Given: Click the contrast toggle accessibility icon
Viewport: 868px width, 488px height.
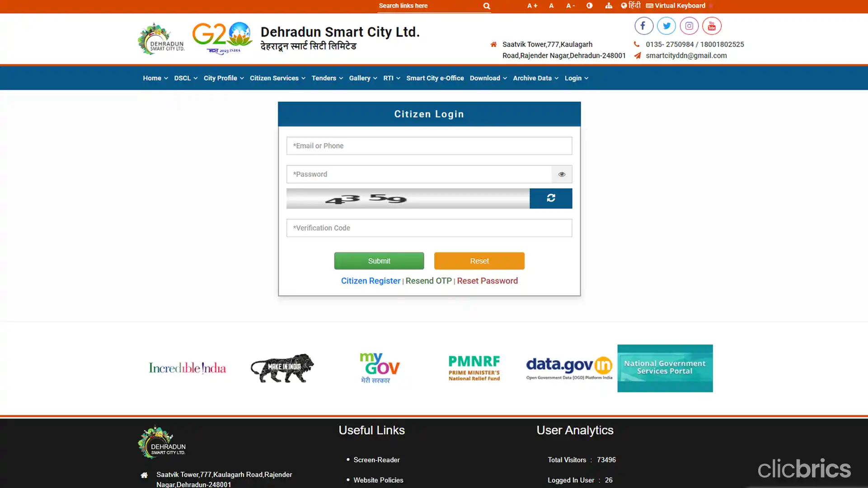Looking at the screenshot, I should (590, 5).
